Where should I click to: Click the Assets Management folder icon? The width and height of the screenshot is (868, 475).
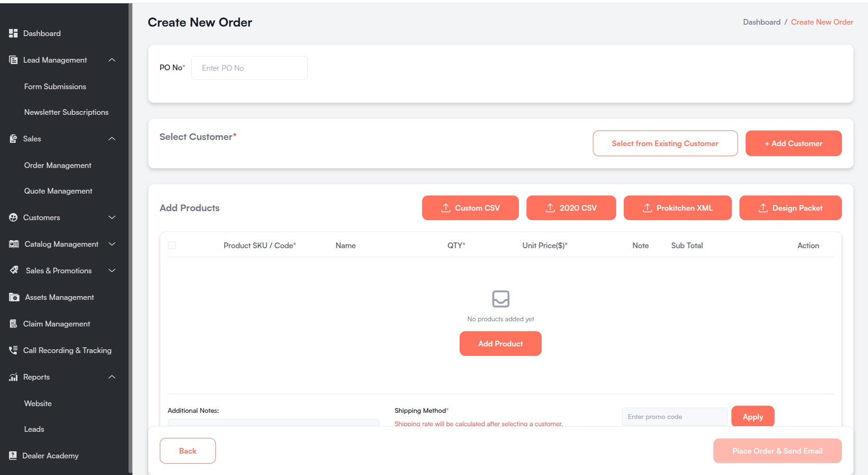point(14,297)
